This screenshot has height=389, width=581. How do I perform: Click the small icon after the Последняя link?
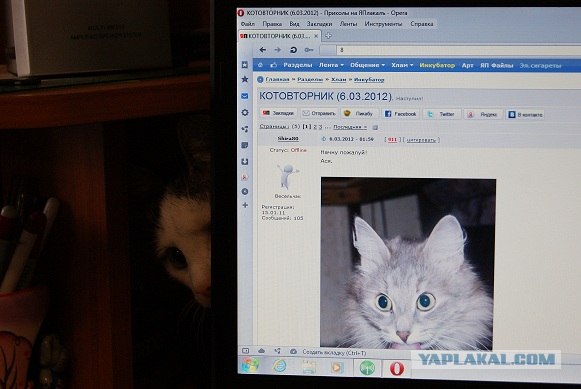375,127
